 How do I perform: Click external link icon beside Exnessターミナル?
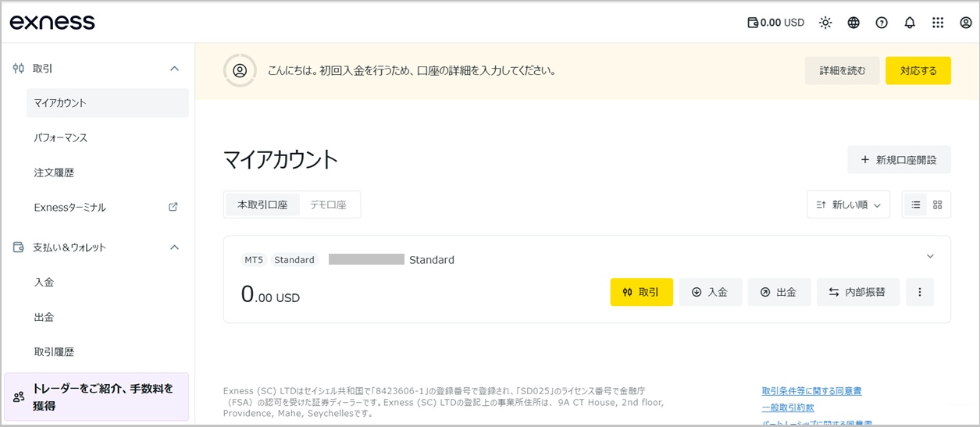coord(173,207)
